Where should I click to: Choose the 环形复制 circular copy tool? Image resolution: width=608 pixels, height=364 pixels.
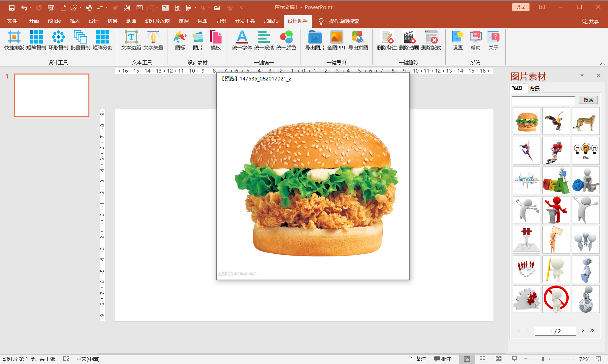pyautogui.click(x=58, y=40)
